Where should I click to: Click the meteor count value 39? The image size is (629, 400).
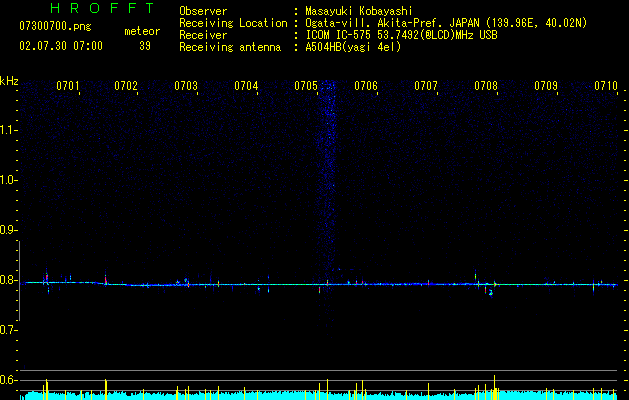(x=145, y=46)
